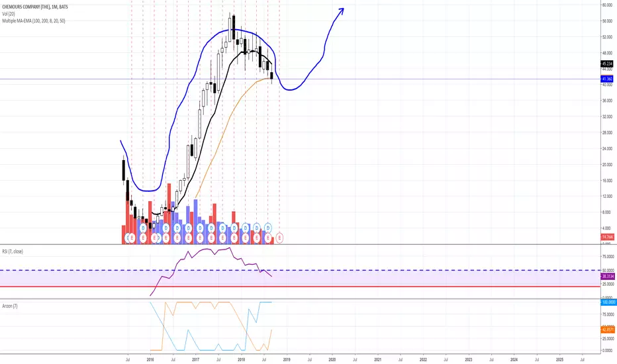Click the E earnings marker just after 2018

(246, 238)
